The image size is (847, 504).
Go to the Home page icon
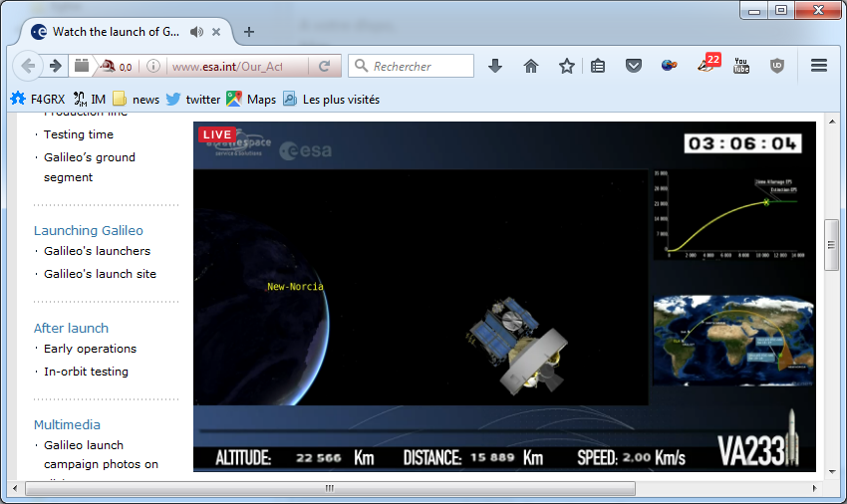(531, 66)
